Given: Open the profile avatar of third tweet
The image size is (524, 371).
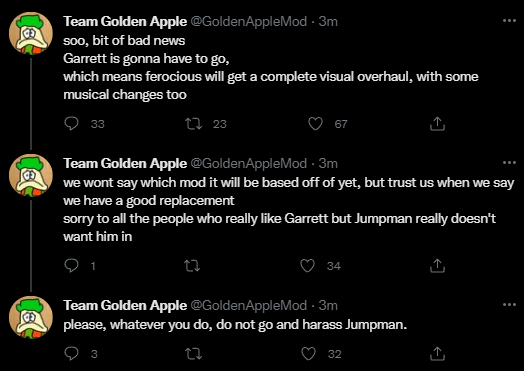Looking at the screenshot, I should 31,317.
